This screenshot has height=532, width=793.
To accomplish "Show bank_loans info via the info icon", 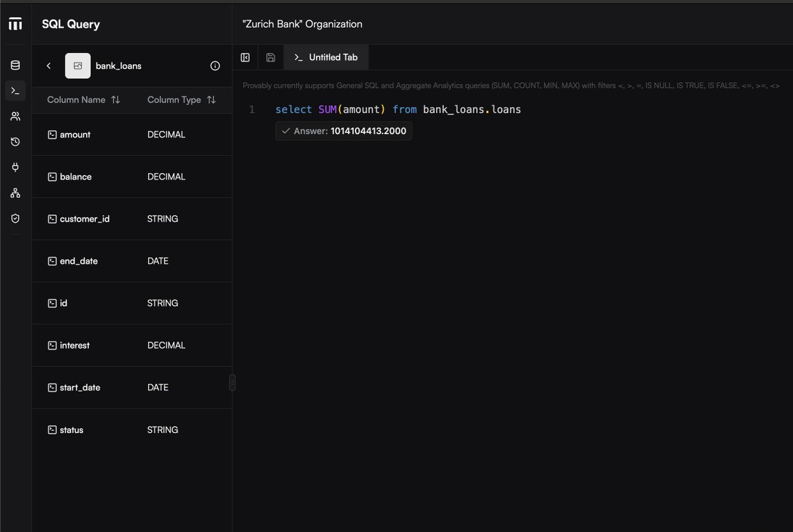I will click(x=215, y=66).
